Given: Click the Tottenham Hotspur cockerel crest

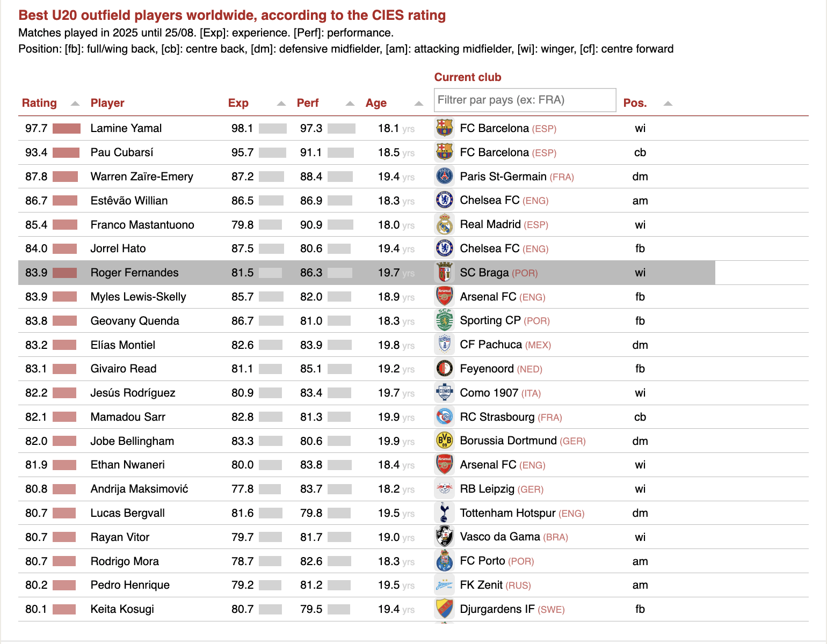Looking at the screenshot, I should pos(445,513).
